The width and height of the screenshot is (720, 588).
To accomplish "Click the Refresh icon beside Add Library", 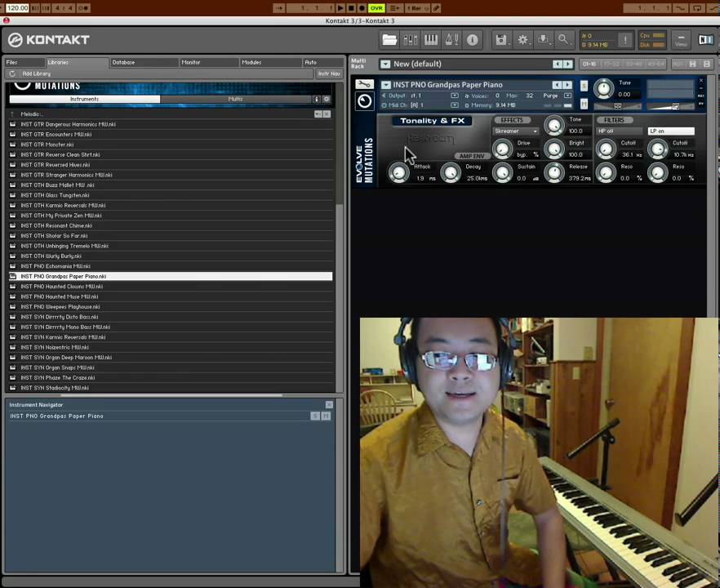I will click(x=12, y=73).
